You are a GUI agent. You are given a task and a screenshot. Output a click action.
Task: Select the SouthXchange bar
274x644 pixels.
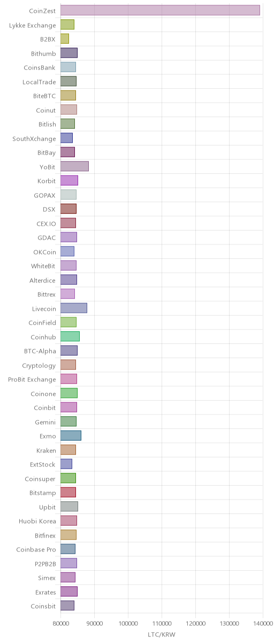coord(66,138)
